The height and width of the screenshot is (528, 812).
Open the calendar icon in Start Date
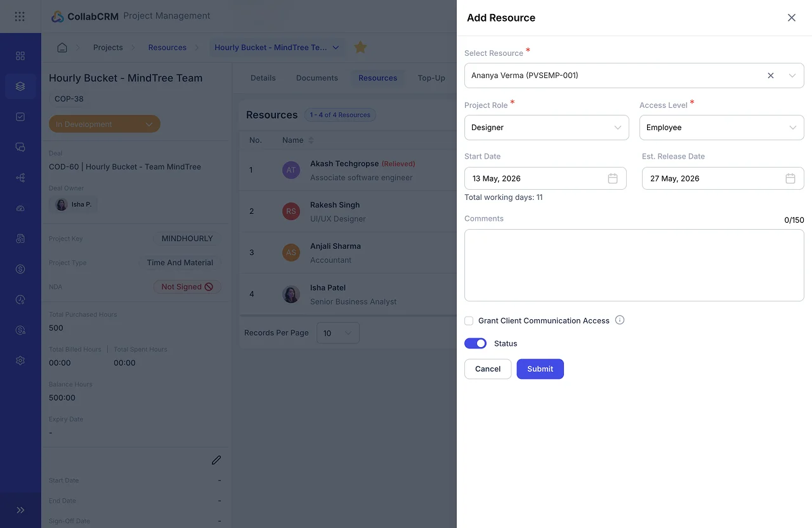(x=613, y=179)
